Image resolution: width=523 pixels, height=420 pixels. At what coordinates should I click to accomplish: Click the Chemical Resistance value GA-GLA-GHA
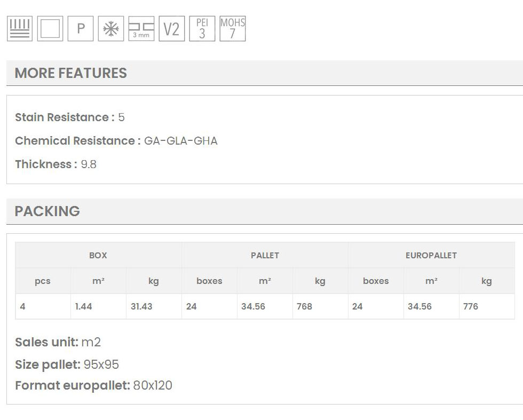[x=181, y=141]
